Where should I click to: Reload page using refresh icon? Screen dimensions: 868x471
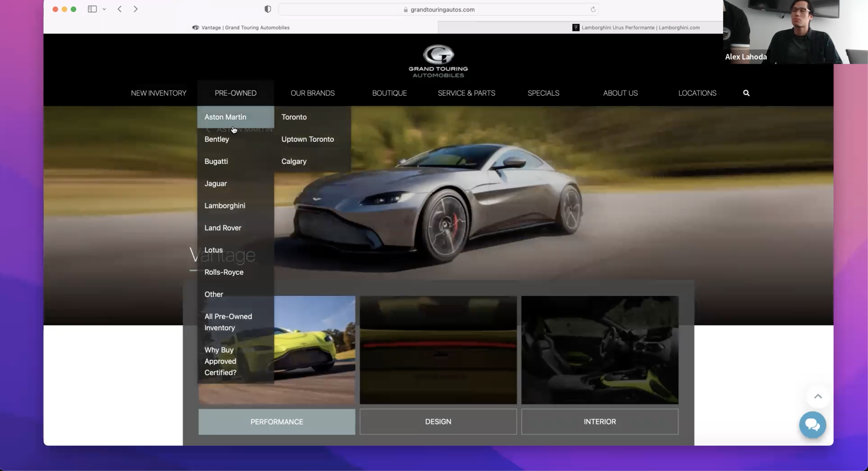pos(593,10)
